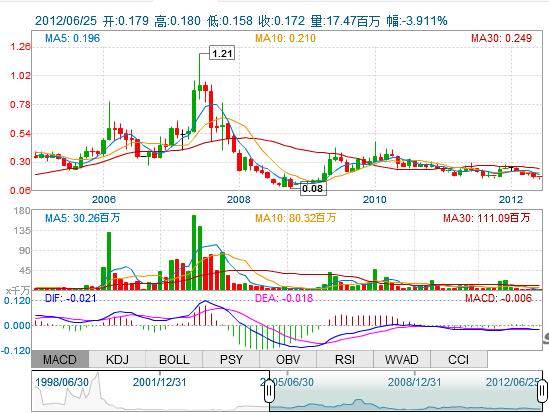
Task: Select the WVAD indicator tab
Action: (x=402, y=359)
